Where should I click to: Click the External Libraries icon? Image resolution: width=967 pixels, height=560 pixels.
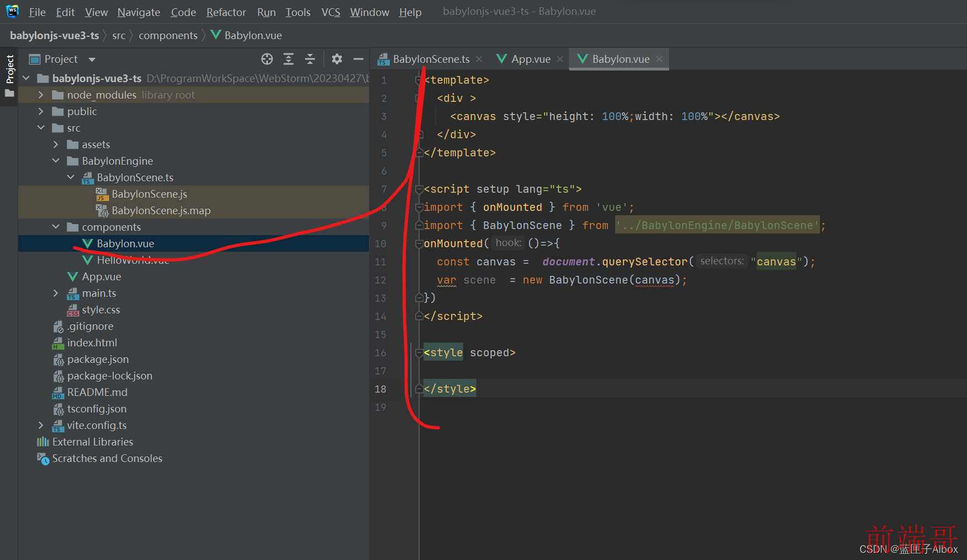(x=43, y=442)
